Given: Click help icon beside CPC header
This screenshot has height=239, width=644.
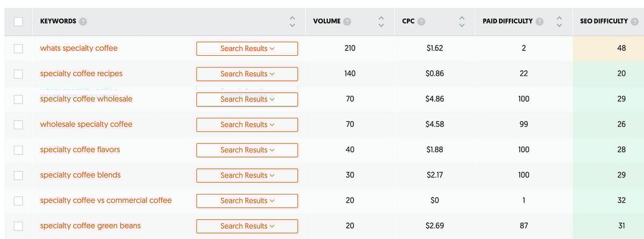Looking at the screenshot, I should click(421, 22).
